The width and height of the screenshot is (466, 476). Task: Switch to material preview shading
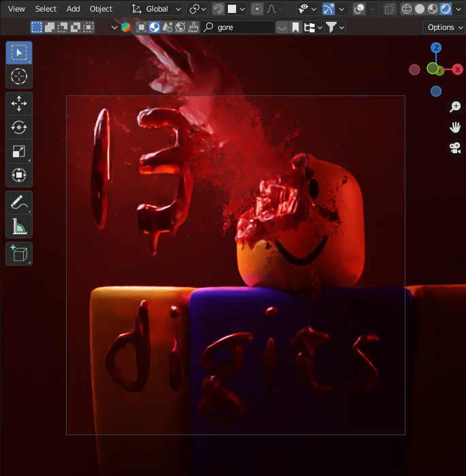(x=433, y=9)
